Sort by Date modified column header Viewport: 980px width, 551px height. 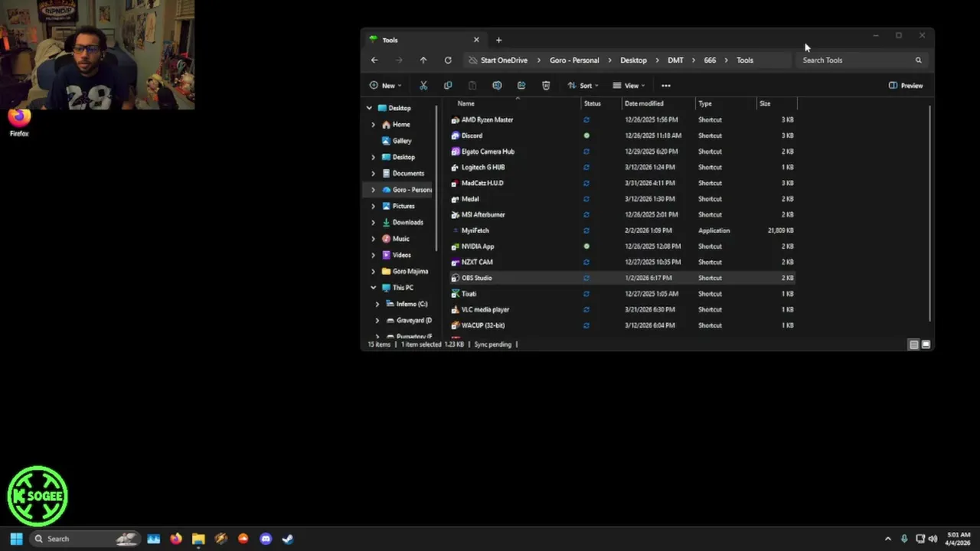pyautogui.click(x=658, y=103)
